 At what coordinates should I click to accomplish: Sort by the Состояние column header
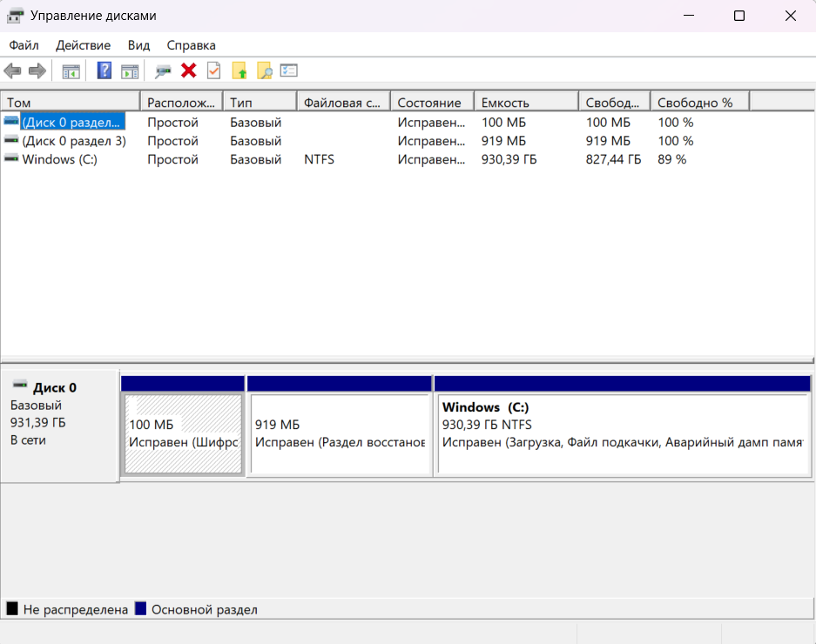pos(433,102)
